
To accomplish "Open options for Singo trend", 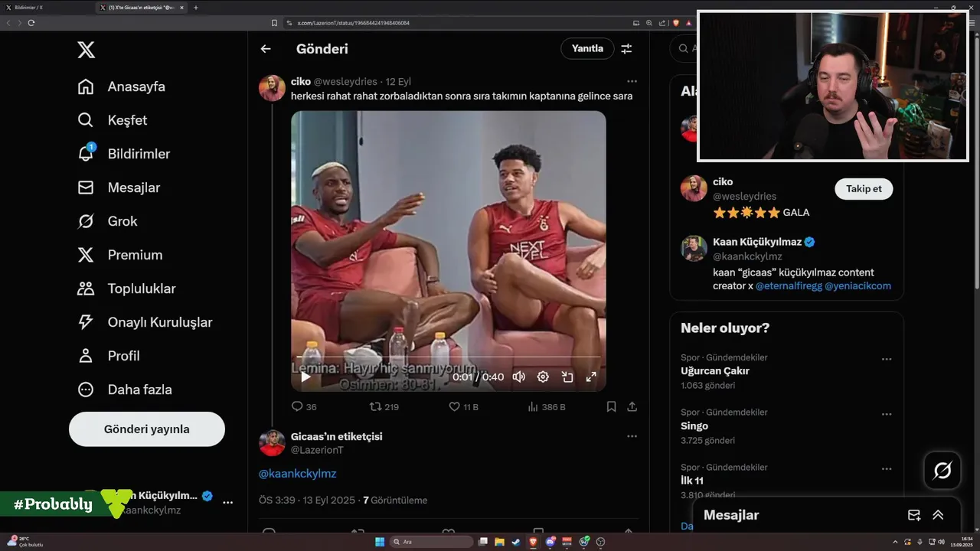I will 886,414.
